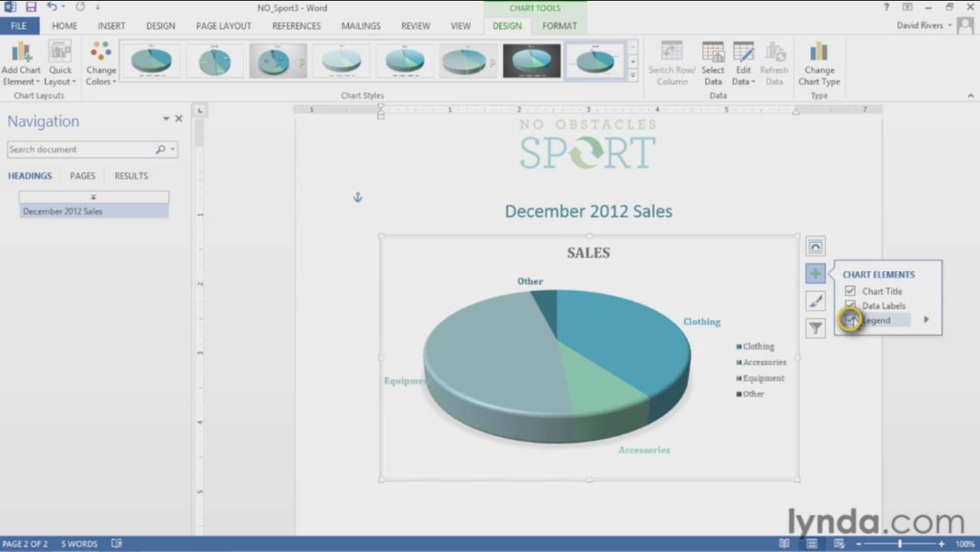Open the MAILINGS tab
The width and height of the screenshot is (980, 552).
[361, 26]
